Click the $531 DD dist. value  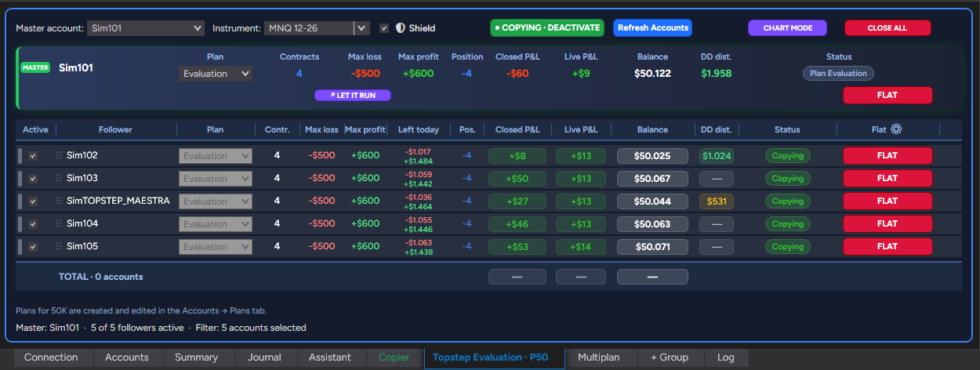[717, 201]
